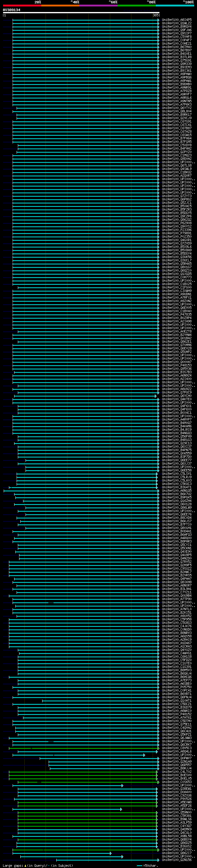The image size is (197, 868).
Task: Select the UniRef100_C7YZ11 label
Action: (177, 592)
